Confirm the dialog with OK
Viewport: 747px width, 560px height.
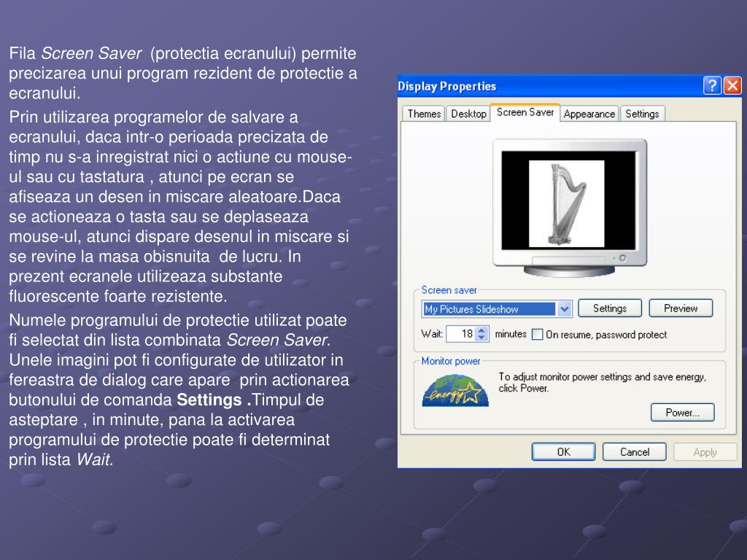click(564, 452)
